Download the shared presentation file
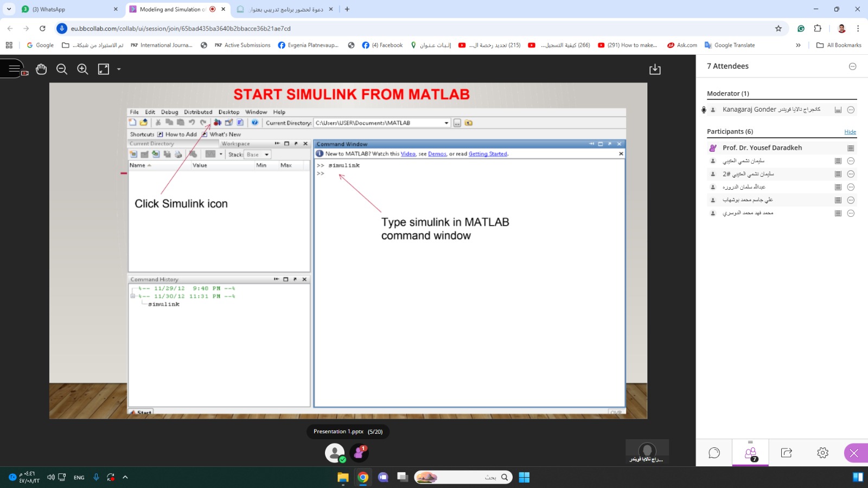 click(655, 69)
